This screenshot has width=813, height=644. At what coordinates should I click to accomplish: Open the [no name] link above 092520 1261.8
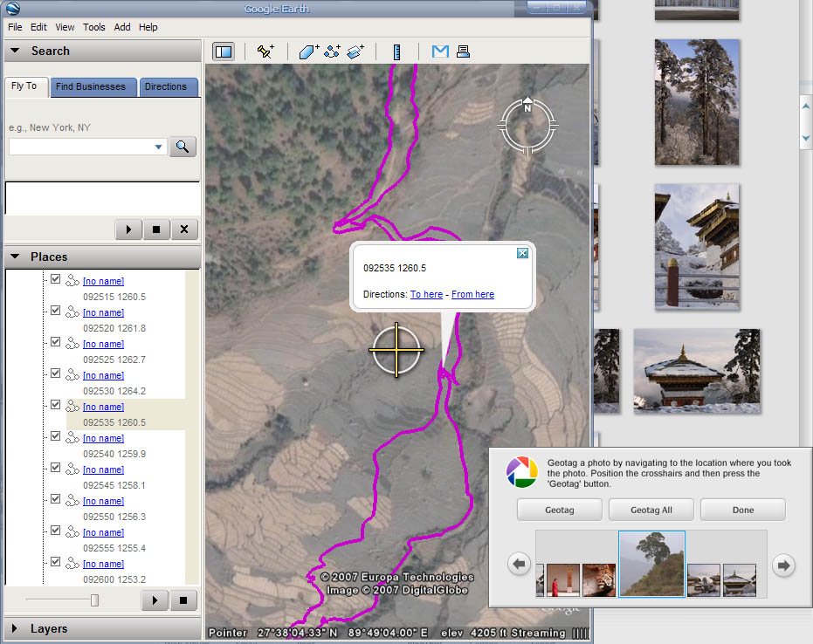coord(103,312)
